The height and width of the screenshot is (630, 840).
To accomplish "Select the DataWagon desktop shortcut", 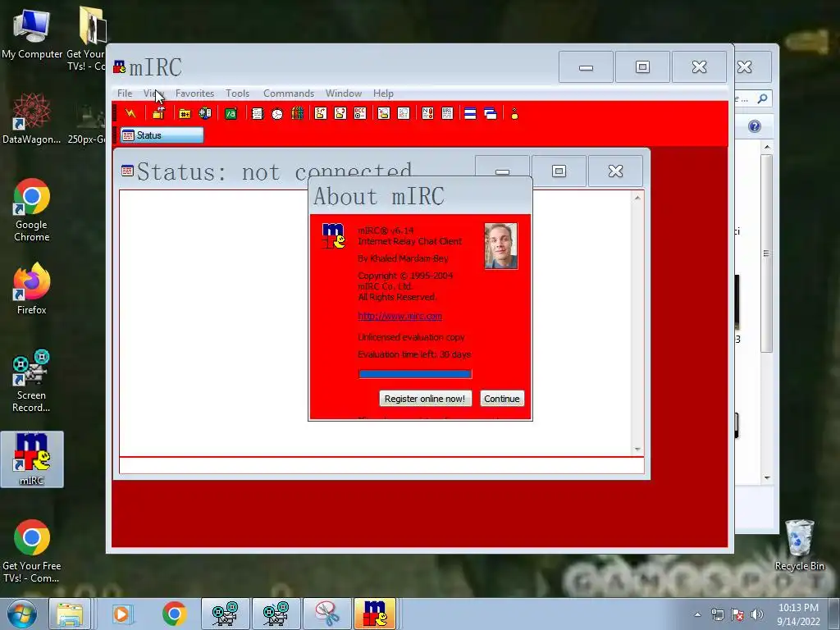I will 32,118.
